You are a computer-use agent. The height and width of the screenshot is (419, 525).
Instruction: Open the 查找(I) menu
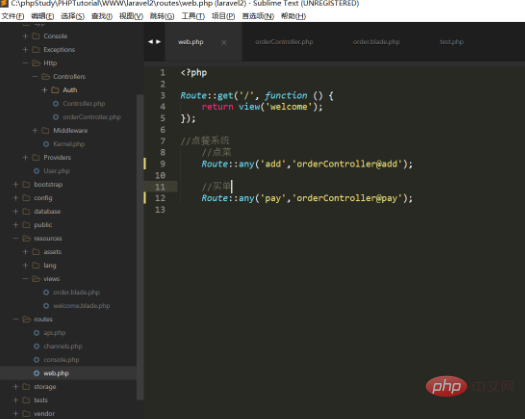click(102, 16)
